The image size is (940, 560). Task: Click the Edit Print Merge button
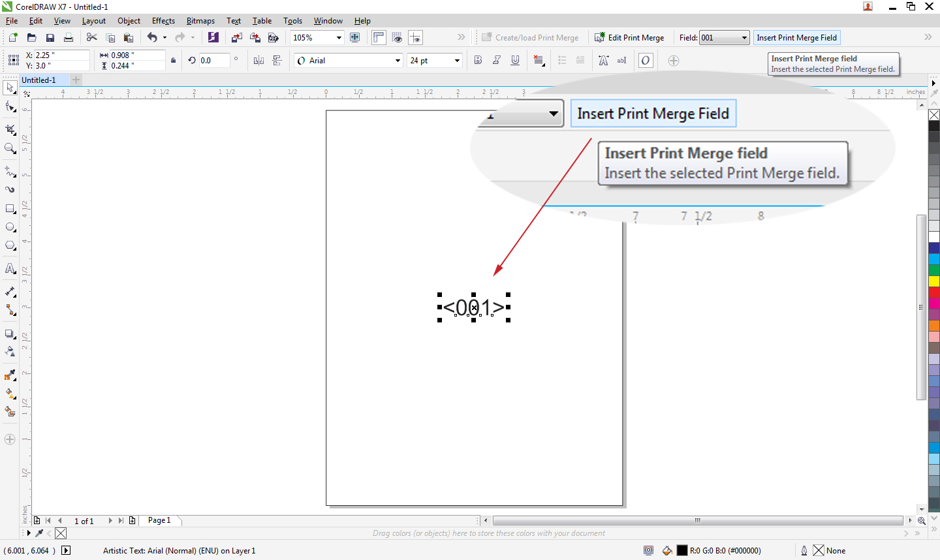(630, 37)
